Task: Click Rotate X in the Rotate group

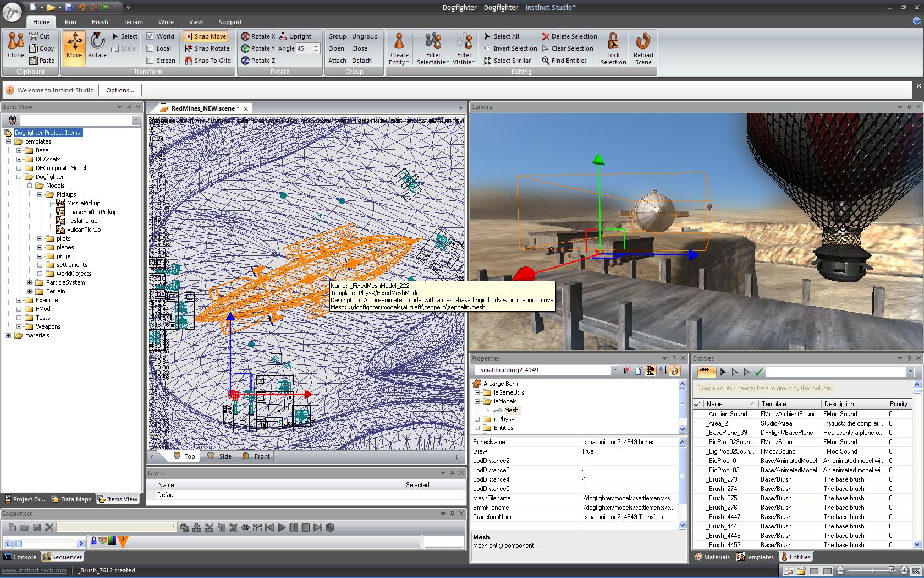Action: [258, 36]
